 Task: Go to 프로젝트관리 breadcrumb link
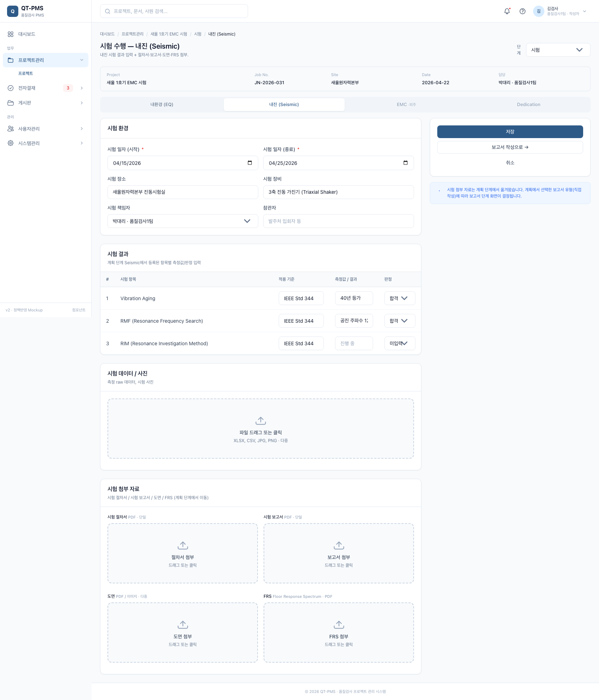(x=132, y=34)
